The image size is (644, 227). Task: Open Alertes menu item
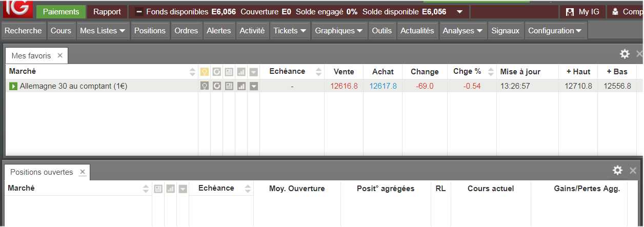[219, 31]
